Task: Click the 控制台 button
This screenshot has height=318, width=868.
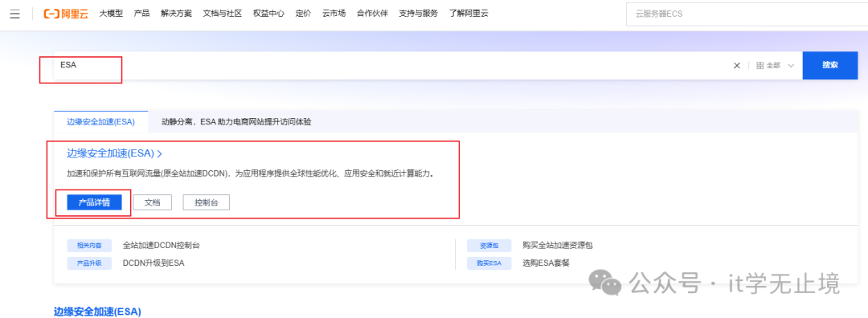Action: (x=206, y=202)
